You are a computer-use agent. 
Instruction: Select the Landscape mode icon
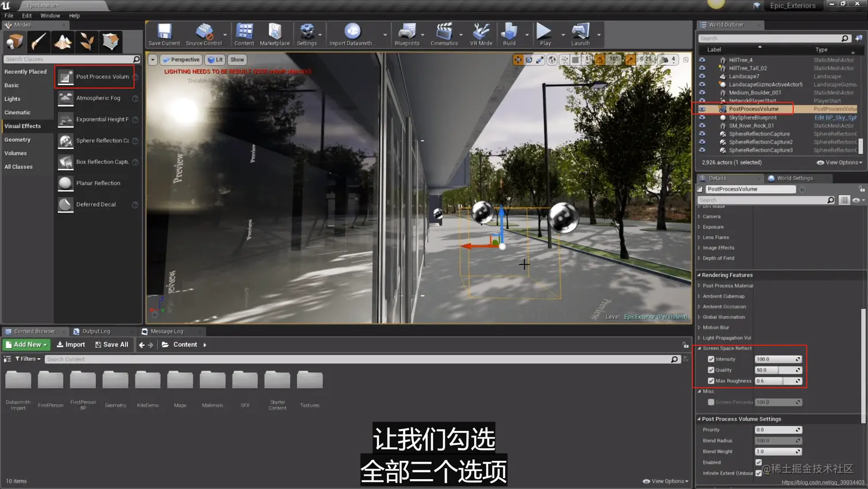[63, 41]
